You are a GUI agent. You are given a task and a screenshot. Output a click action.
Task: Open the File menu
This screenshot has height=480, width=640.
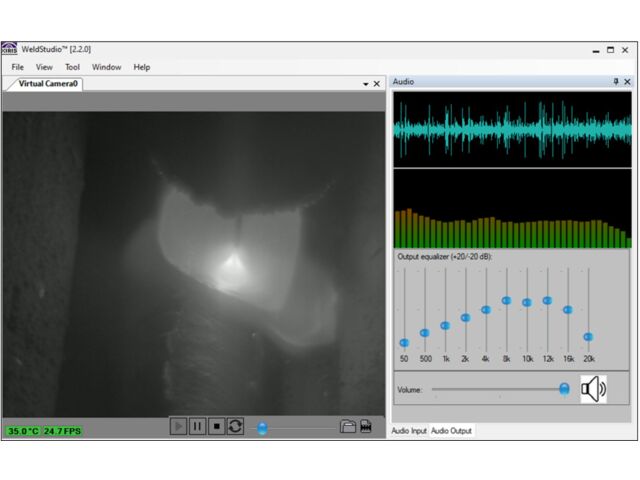click(x=18, y=67)
